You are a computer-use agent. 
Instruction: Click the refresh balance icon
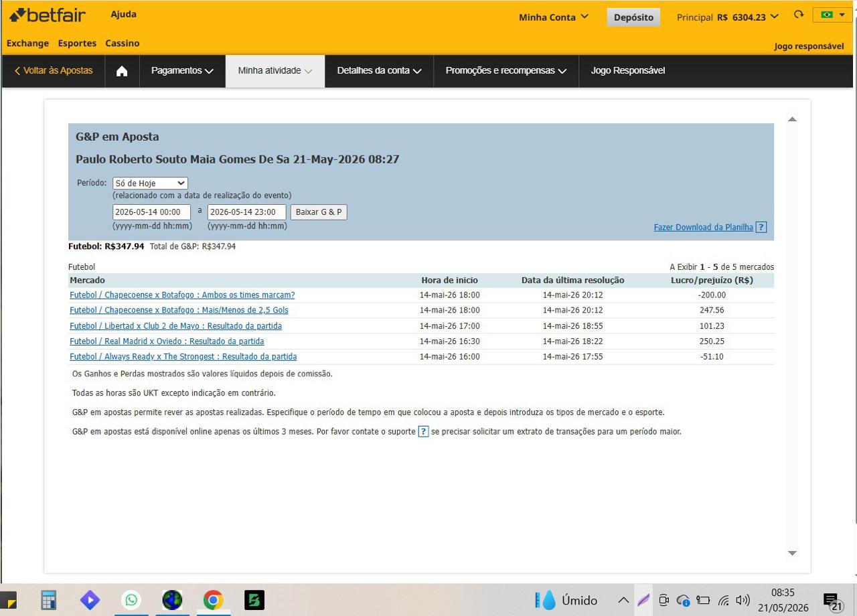[798, 15]
